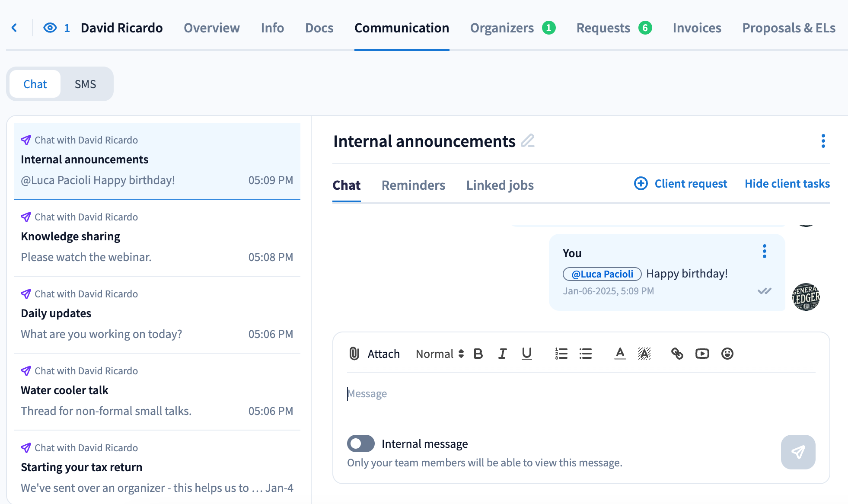Open Happy birthday message options menu
The height and width of the screenshot is (504, 848).
click(764, 251)
